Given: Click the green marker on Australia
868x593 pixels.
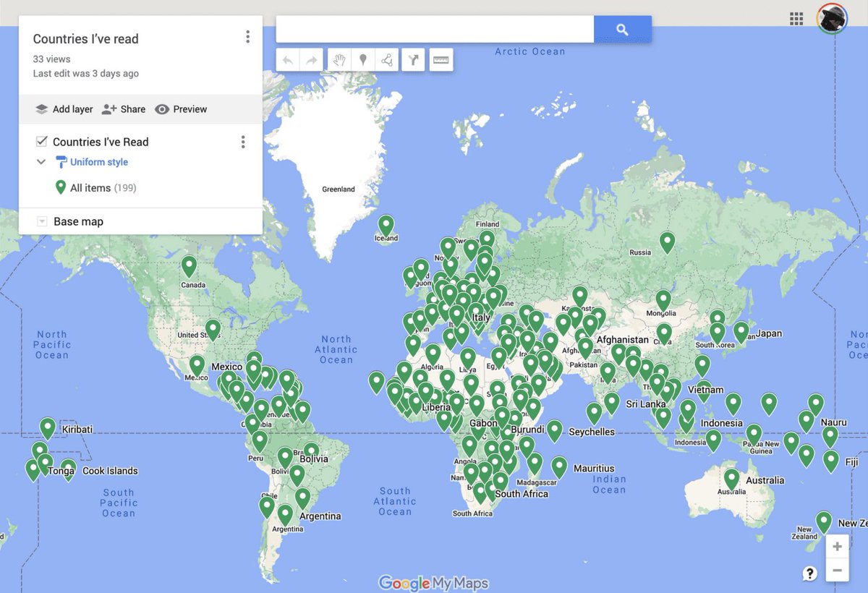Looking at the screenshot, I should [x=731, y=480].
